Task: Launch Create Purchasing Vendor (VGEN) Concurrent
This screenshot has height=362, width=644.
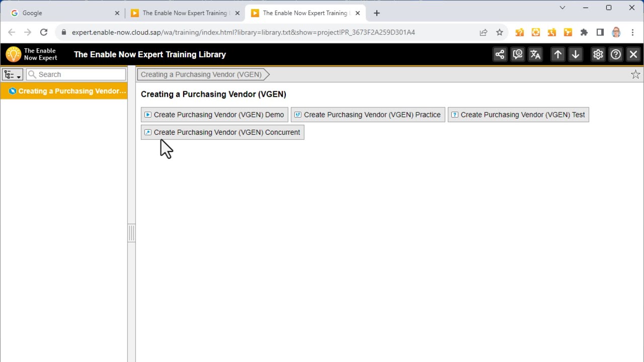Action: (x=222, y=132)
